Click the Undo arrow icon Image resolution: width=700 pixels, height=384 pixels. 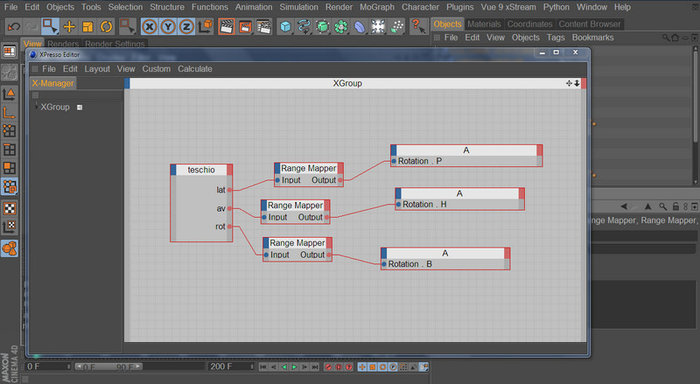tap(14, 27)
